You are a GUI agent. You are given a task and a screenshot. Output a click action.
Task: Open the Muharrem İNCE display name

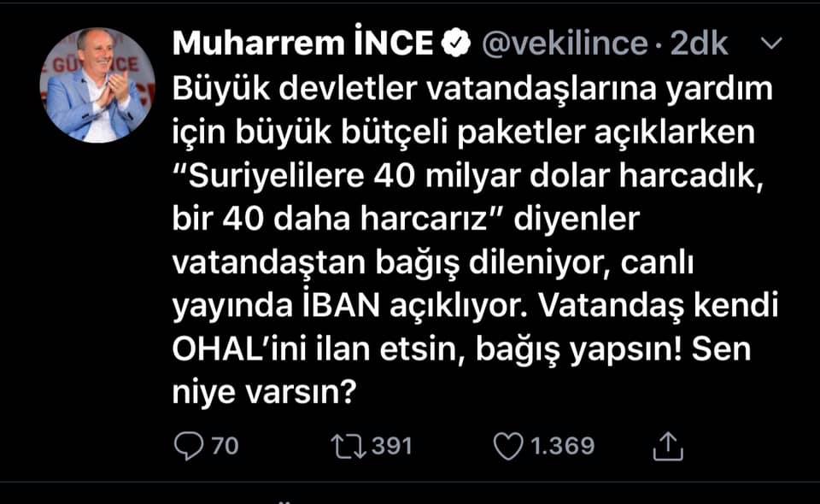304,44
